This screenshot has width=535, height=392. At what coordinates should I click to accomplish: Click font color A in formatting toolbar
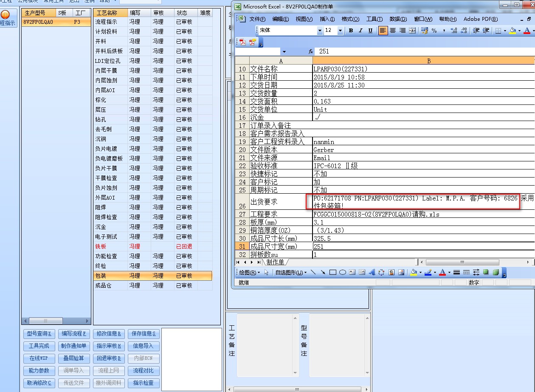click(x=527, y=31)
